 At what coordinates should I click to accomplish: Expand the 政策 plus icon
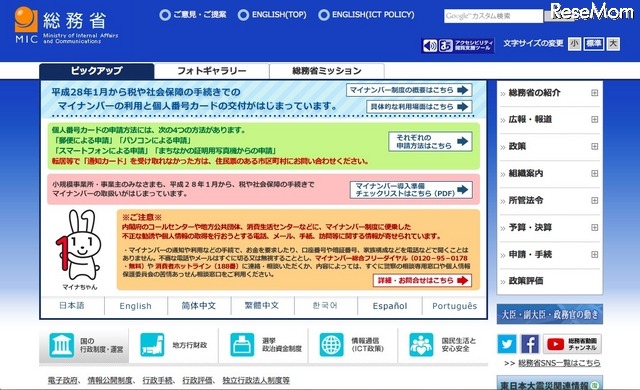pos(595,146)
